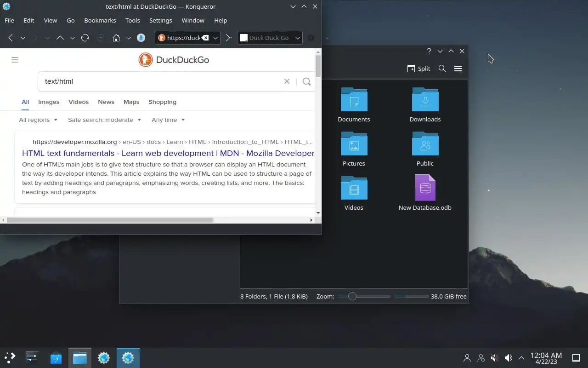Screen dimensions: 588x368
Task: Open the View menu
Action: [51, 20]
